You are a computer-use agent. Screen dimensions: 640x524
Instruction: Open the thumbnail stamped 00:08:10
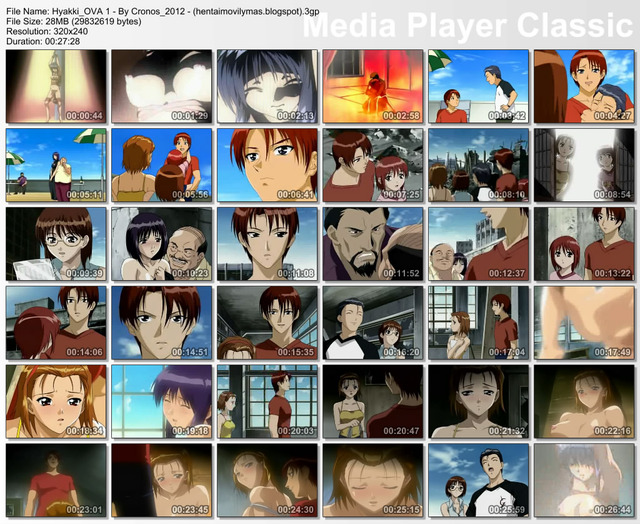(478, 165)
